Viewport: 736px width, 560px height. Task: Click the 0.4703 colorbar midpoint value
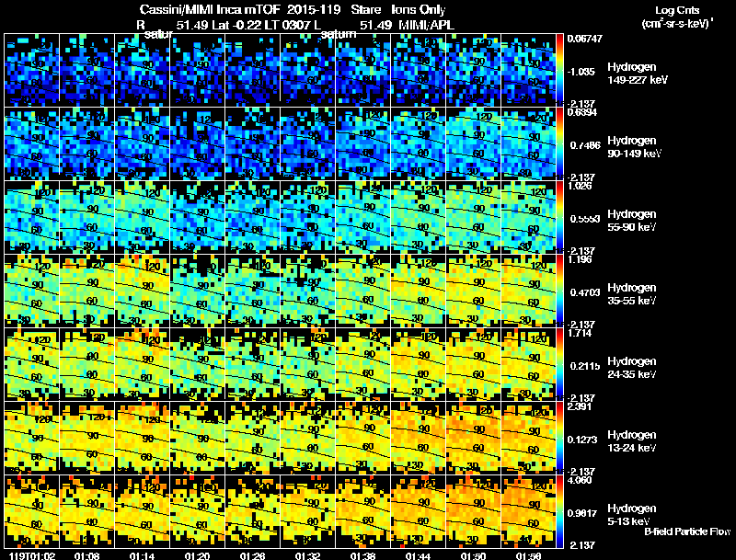tap(585, 292)
